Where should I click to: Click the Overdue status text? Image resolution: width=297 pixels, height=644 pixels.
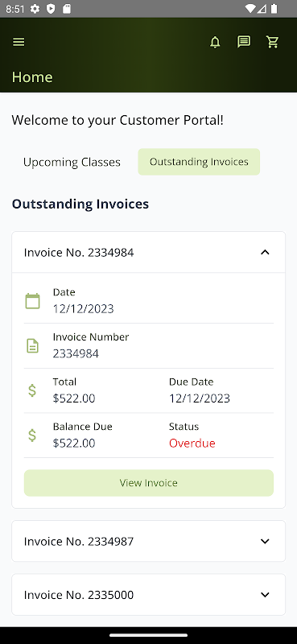point(192,444)
